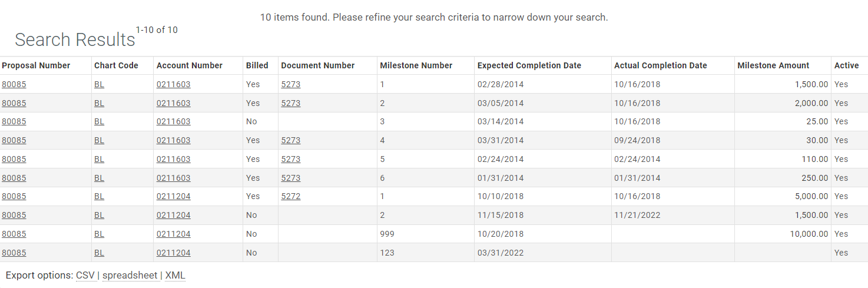Open account 0211603 for the 25.00 milestone

pyautogui.click(x=174, y=121)
